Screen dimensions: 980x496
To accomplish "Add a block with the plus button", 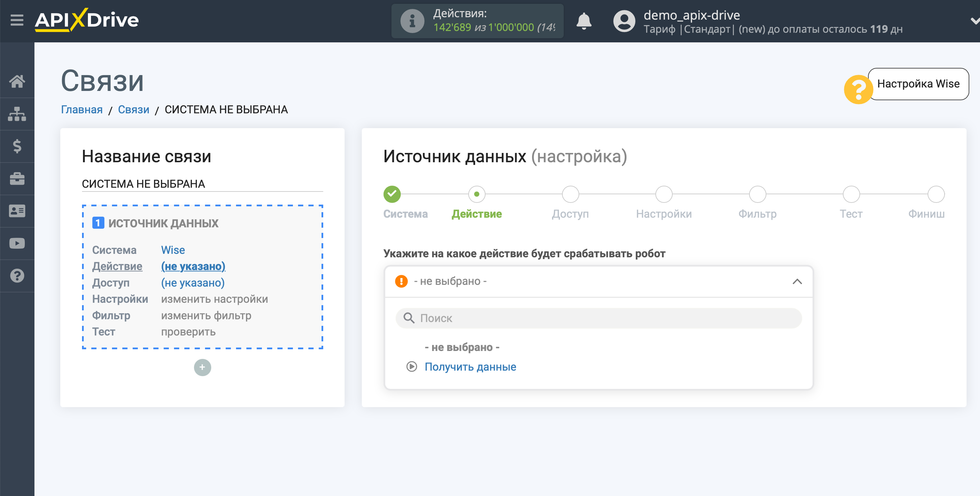I will click(202, 367).
